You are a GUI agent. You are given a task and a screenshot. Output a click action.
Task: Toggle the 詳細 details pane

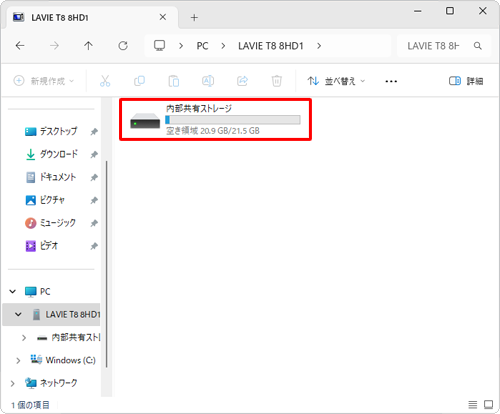click(x=466, y=81)
